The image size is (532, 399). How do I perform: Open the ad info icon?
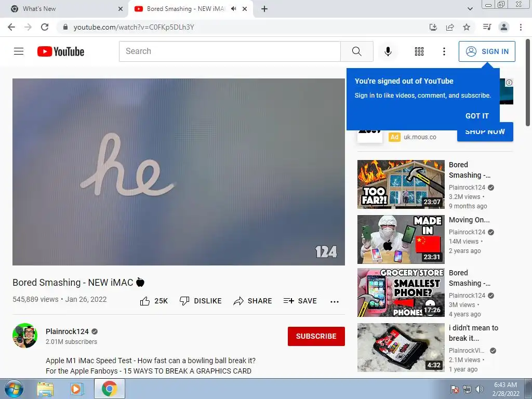pos(509,83)
